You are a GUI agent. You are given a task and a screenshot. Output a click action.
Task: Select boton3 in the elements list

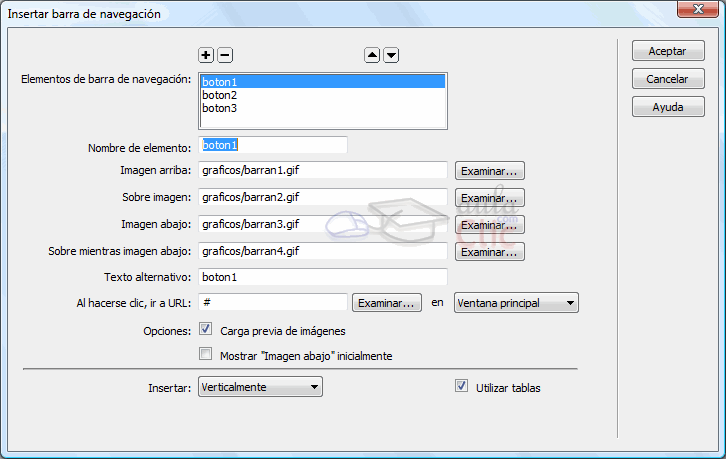220,108
